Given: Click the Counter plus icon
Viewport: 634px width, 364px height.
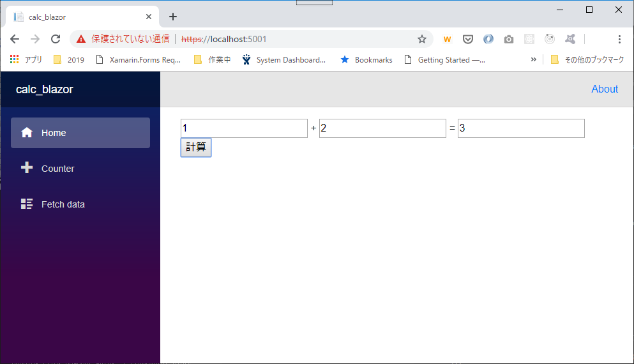Looking at the screenshot, I should 27,167.
